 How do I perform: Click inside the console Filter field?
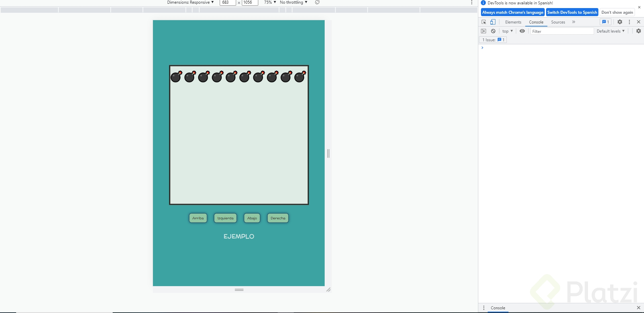coord(562,31)
